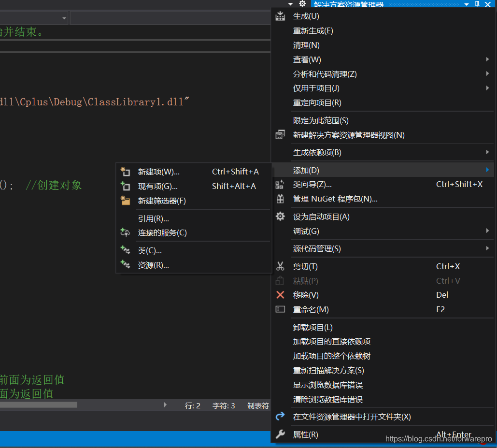Click the red X Remove (移除) icon
The height and width of the screenshot is (448, 497).
coord(280,295)
